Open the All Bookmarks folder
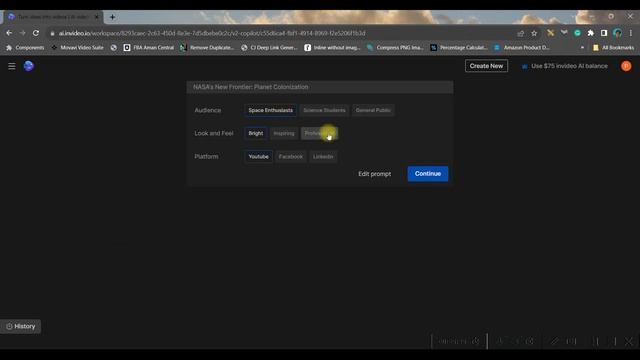640x360 pixels. pos(613,48)
